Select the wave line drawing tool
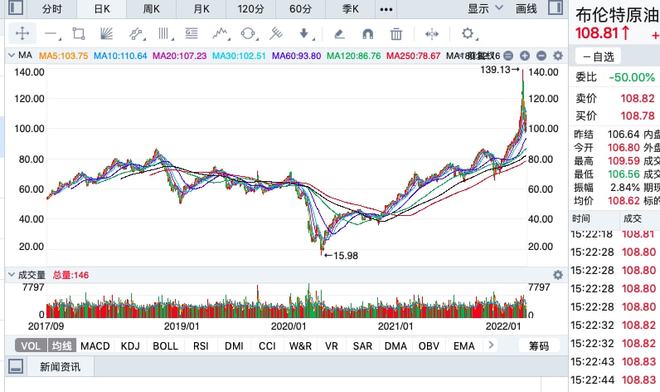660x392 pixels. (x=220, y=34)
